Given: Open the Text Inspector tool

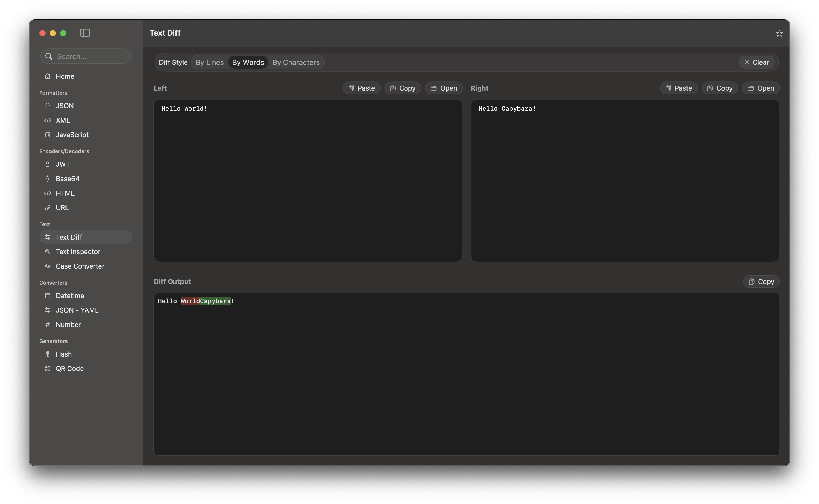Looking at the screenshot, I should (78, 252).
